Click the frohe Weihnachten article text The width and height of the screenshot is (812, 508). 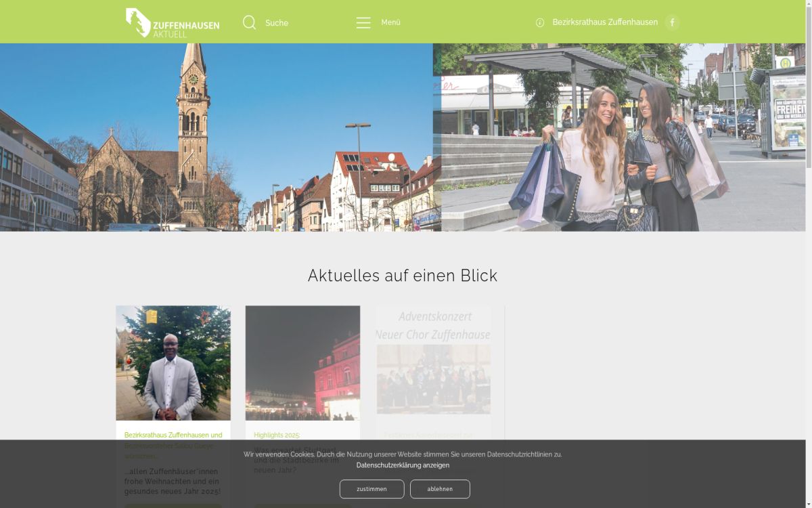coord(173,481)
